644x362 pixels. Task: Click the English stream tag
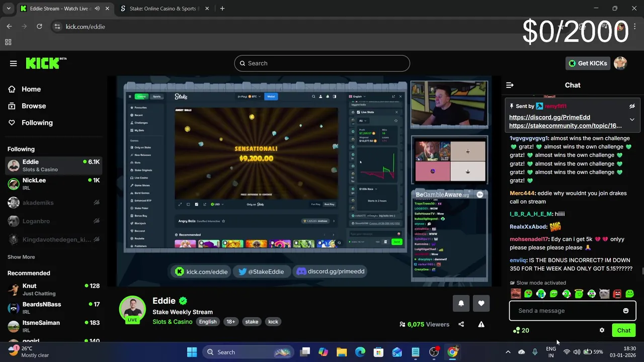208,322
